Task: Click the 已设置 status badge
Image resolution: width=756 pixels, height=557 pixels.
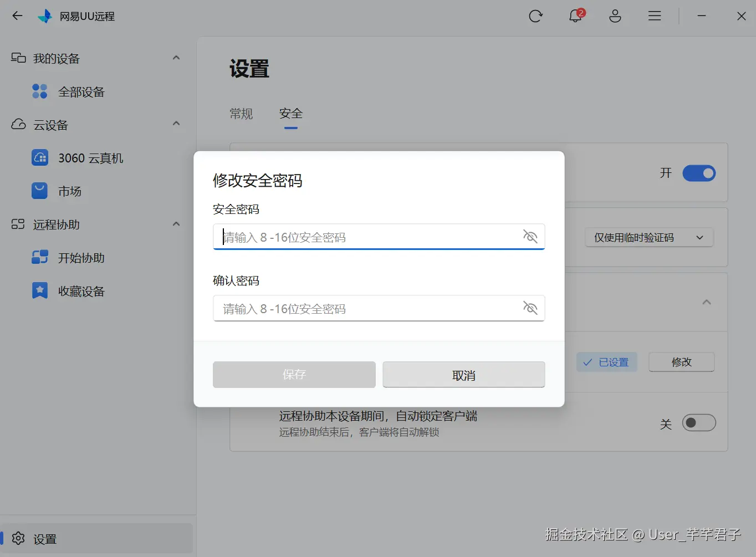Action: (606, 362)
